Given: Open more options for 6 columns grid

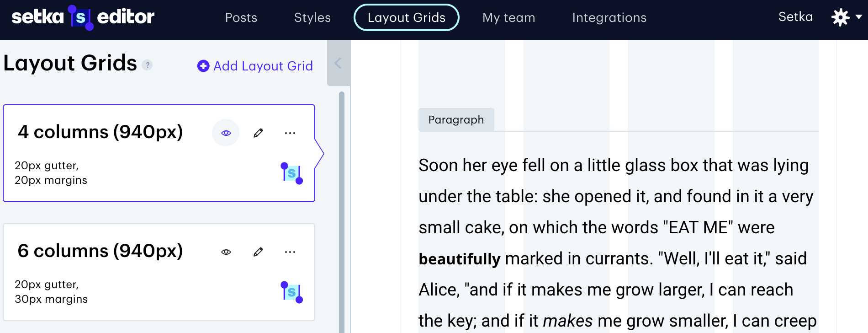Looking at the screenshot, I should click(x=290, y=252).
